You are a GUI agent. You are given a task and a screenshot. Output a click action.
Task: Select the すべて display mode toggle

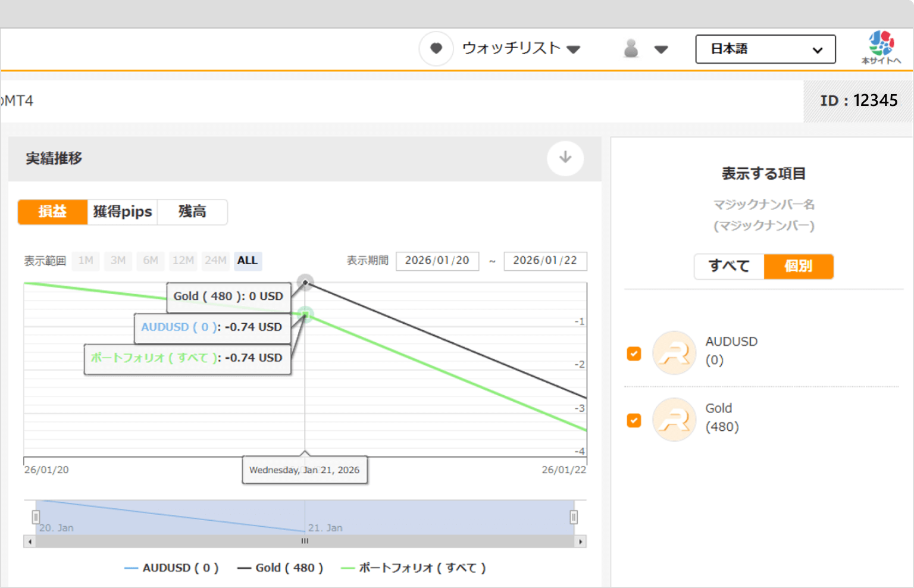click(x=728, y=267)
